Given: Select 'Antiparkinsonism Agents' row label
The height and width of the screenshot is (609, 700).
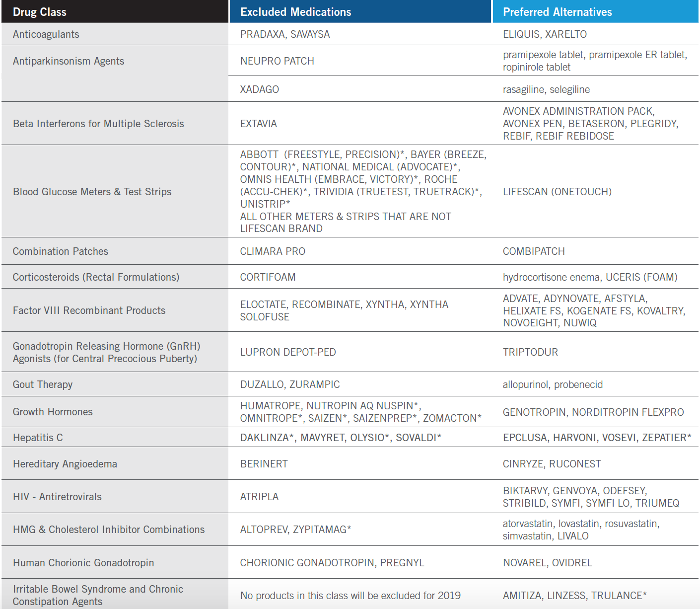Looking at the screenshot, I should (x=69, y=61).
